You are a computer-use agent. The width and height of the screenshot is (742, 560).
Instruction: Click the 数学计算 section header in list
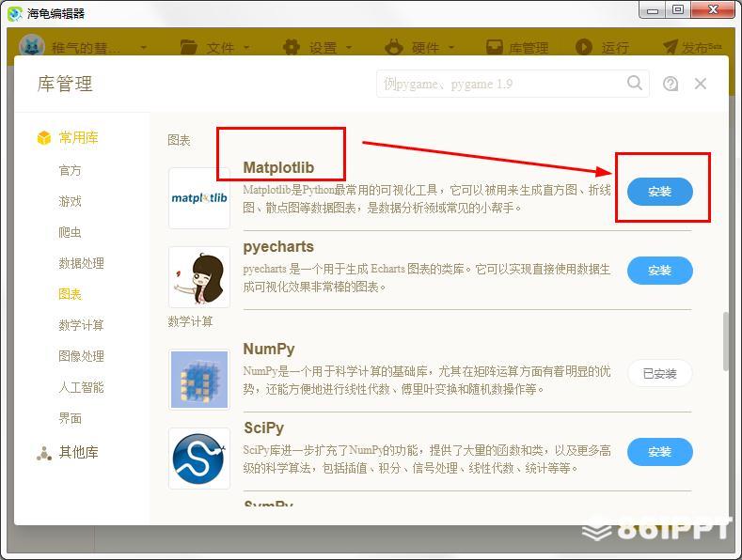point(190,321)
